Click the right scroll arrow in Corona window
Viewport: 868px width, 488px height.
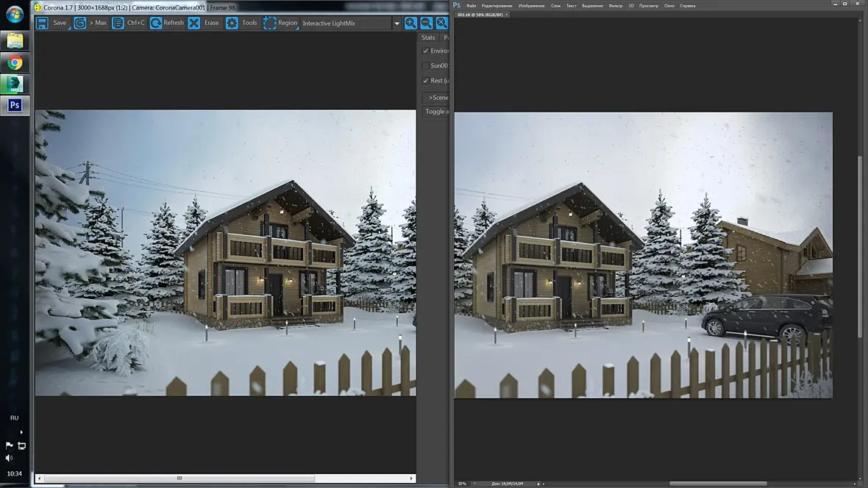click(x=411, y=478)
